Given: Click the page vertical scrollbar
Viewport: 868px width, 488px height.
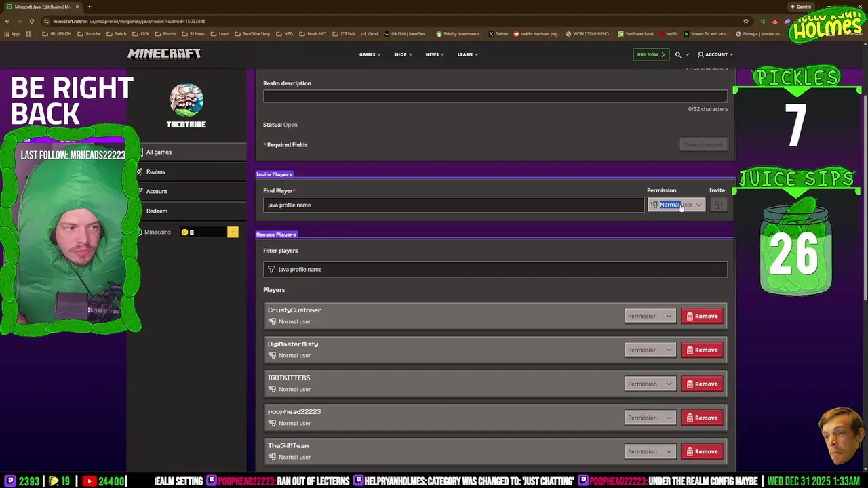Looking at the screenshot, I should click(x=865, y=197).
